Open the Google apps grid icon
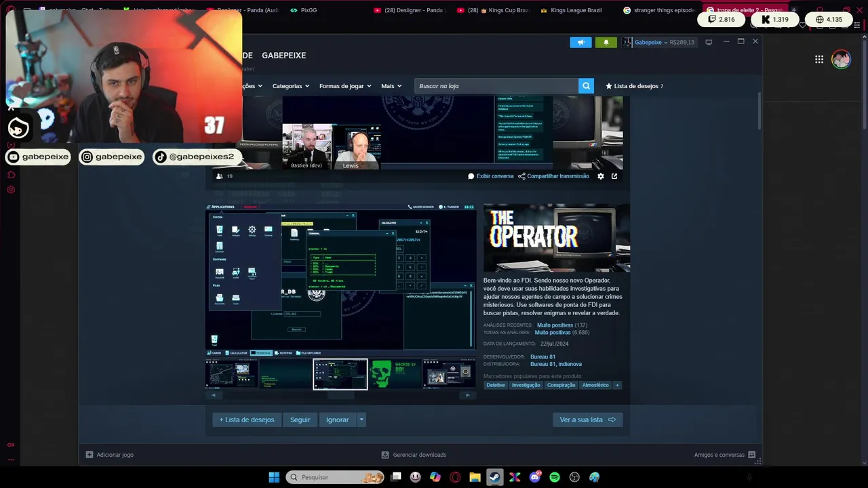Screen dimensions: 868x488 pos(819,60)
